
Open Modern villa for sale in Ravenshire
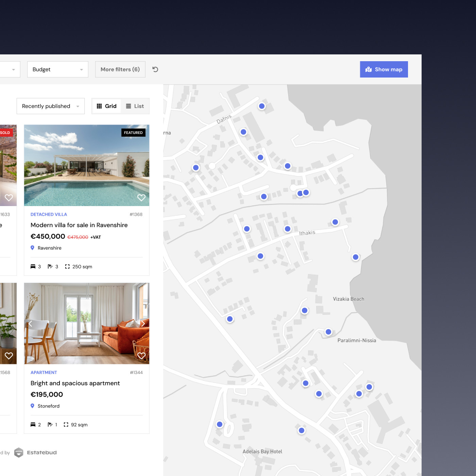tap(79, 225)
